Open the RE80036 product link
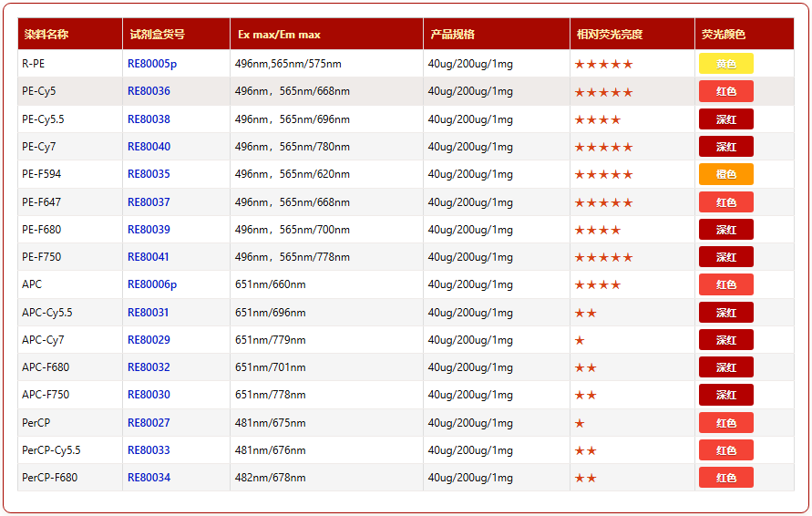Screen dimensions: 812x516 click(x=149, y=91)
